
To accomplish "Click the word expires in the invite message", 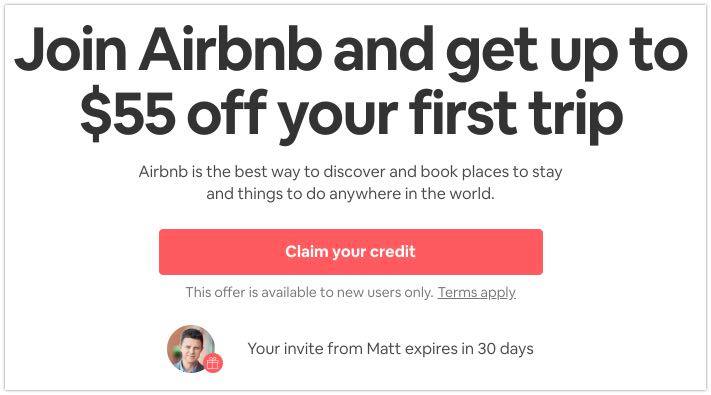I will pyautogui.click(x=431, y=349).
